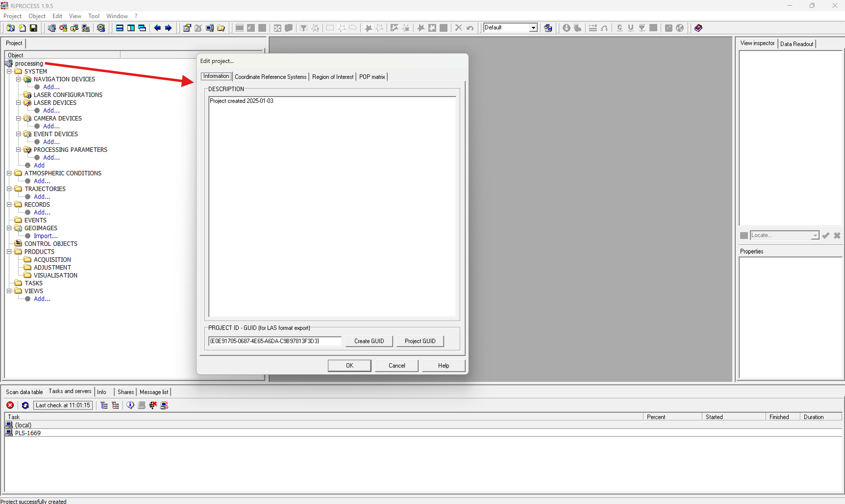Open the Tool menu
The image size is (845, 504).
pyautogui.click(x=93, y=16)
